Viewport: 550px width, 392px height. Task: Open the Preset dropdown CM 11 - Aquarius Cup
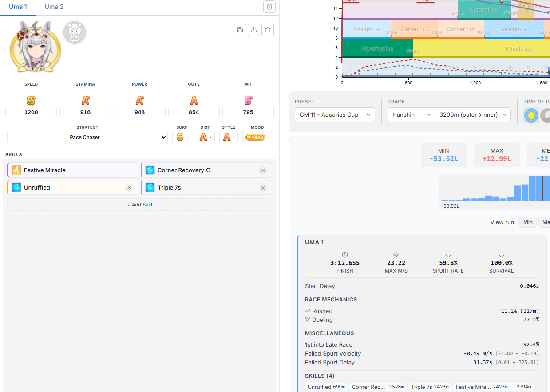(x=335, y=115)
